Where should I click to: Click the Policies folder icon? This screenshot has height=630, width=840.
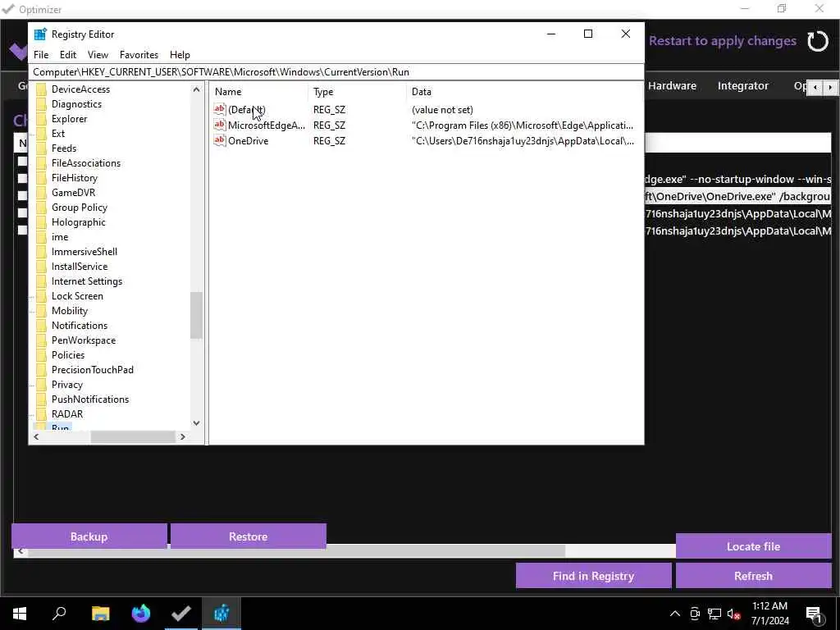(41, 355)
